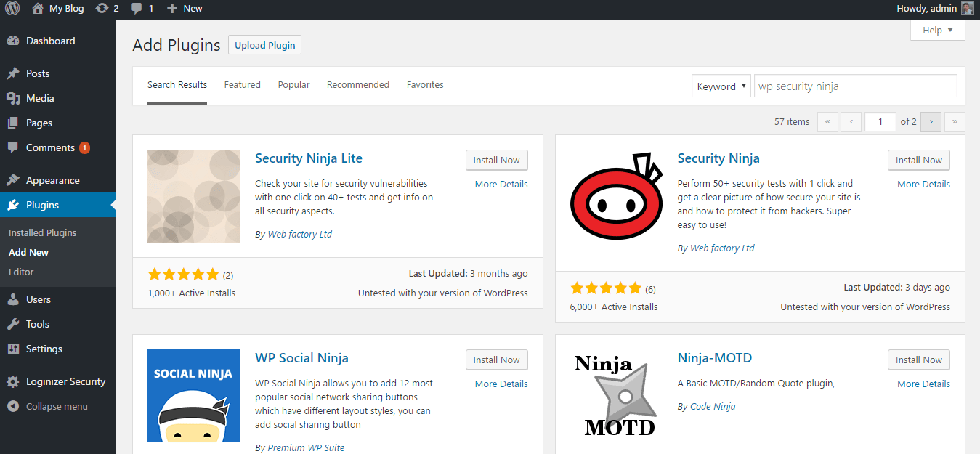This screenshot has height=454, width=980.
Task: Install WP Social Ninja now
Action: [x=497, y=360]
